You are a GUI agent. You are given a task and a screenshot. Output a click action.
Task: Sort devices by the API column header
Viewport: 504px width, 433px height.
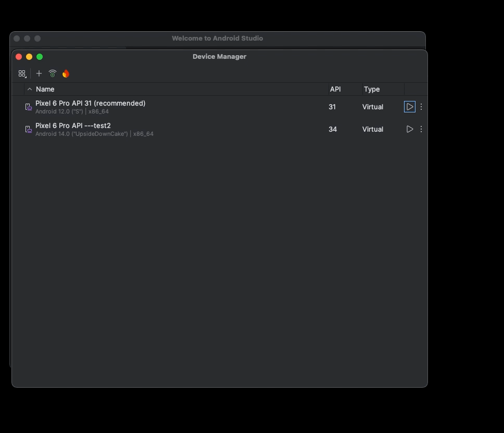(335, 90)
